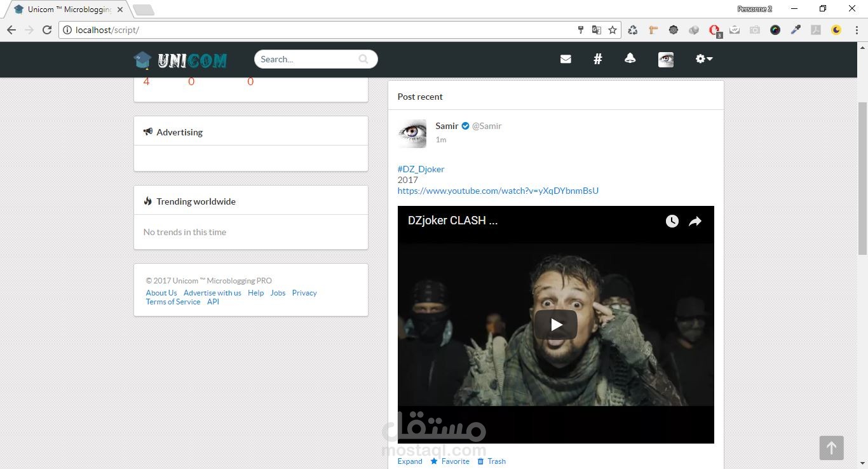Viewport: 868px width, 469px height.
Task: Open the notifications bell icon
Action: [x=630, y=58]
